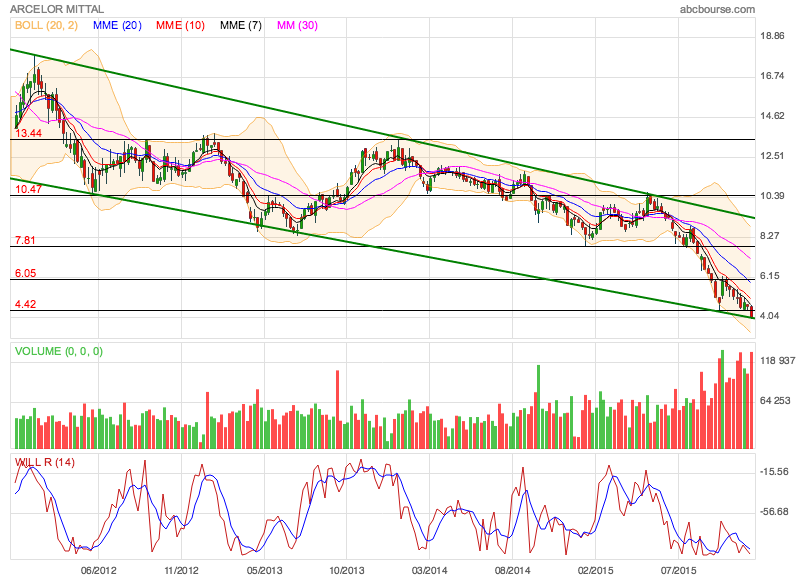
Task: Select the MME (20) legend label
Action: tap(117, 26)
